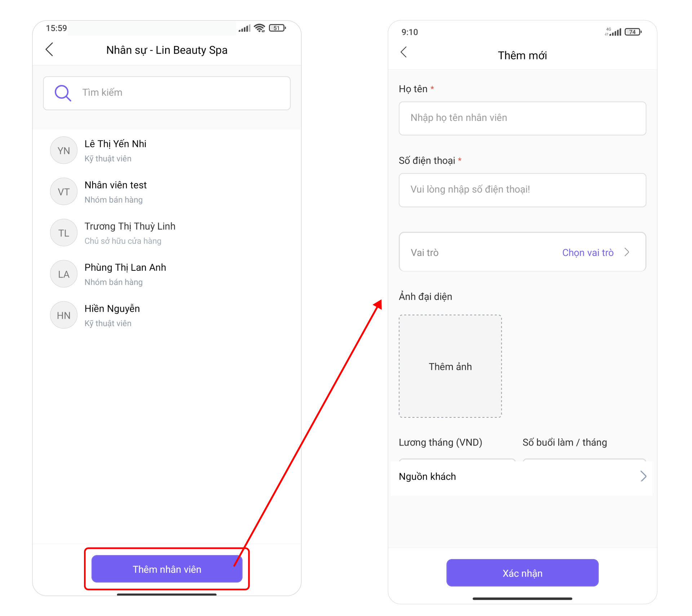Expand the Nguồn khách chevron
692x616 pixels.
pos(643,476)
